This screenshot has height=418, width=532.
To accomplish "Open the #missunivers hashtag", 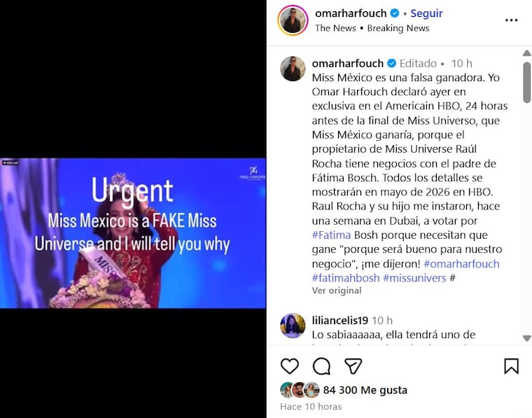I will coord(414,278).
